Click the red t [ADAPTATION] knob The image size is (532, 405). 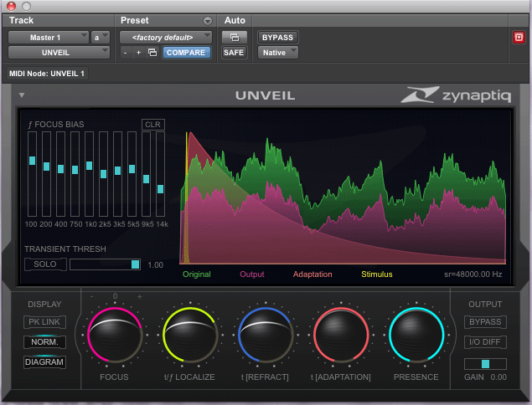[x=341, y=335]
